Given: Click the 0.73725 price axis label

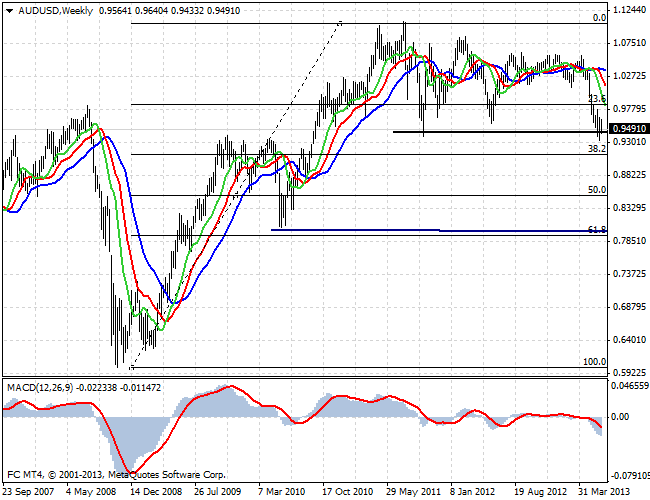Looking at the screenshot, I should point(629,274).
